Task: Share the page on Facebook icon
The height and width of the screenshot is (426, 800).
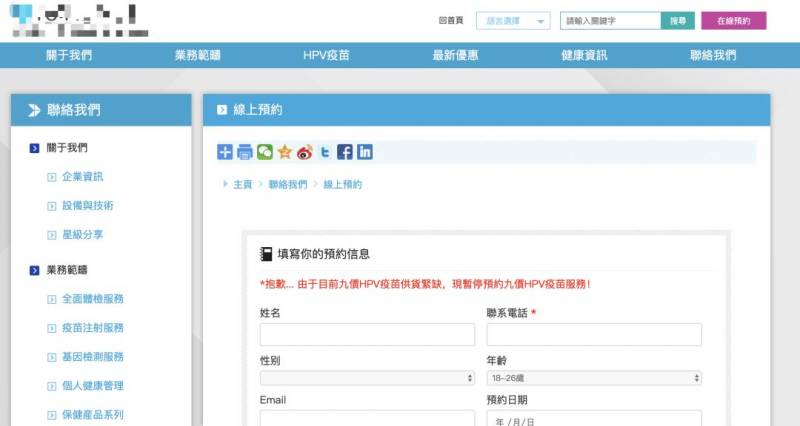Action: [344, 152]
